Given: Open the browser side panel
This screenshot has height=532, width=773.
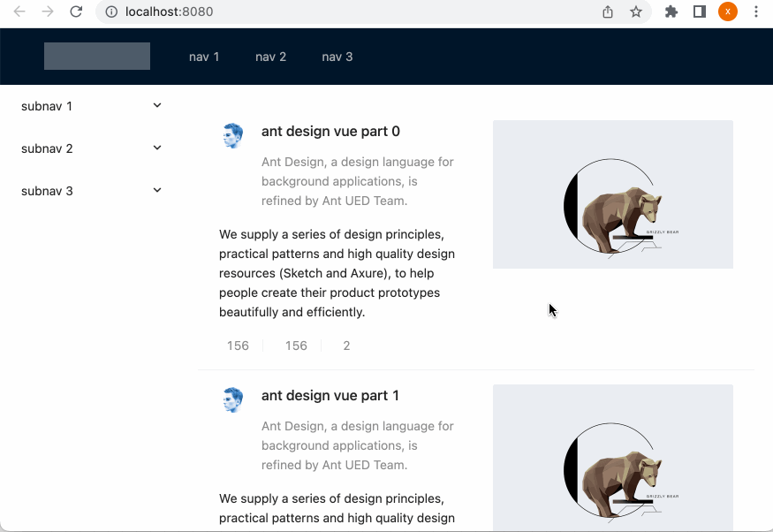Looking at the screenshot, I should [699, 11].
